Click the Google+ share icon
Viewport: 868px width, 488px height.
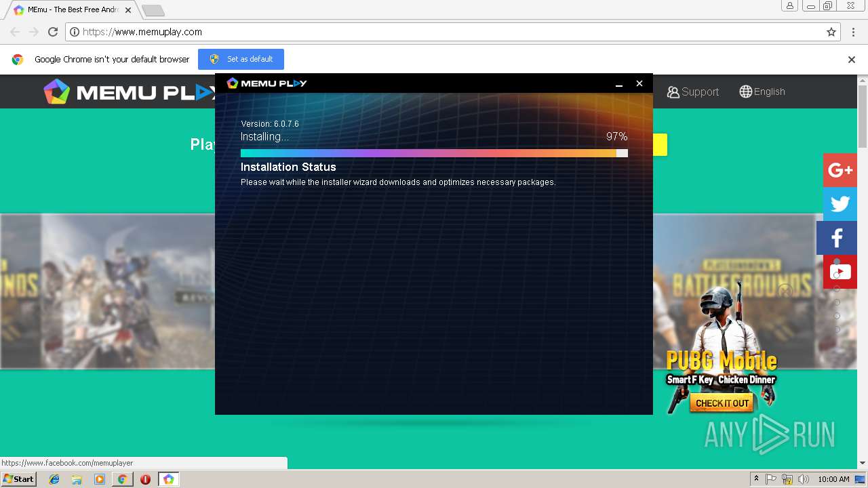pyautogui.click(x=840, y=170)
